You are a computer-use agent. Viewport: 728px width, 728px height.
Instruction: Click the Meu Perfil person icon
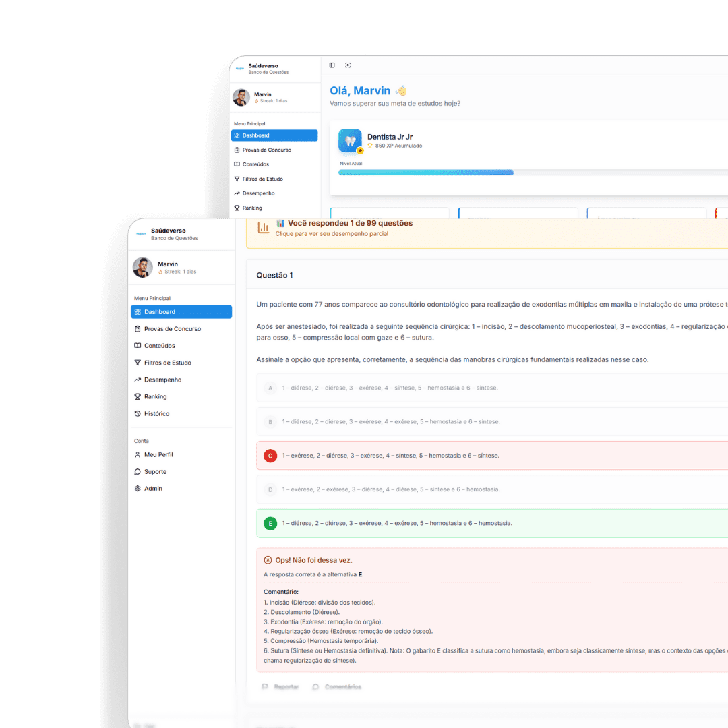tap(138, 455)
